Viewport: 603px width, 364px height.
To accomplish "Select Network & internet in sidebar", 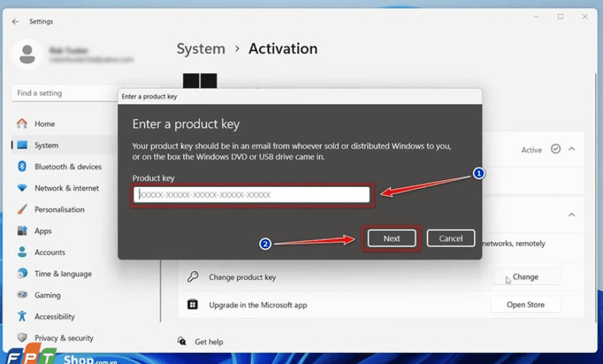I will click(67, 188).
